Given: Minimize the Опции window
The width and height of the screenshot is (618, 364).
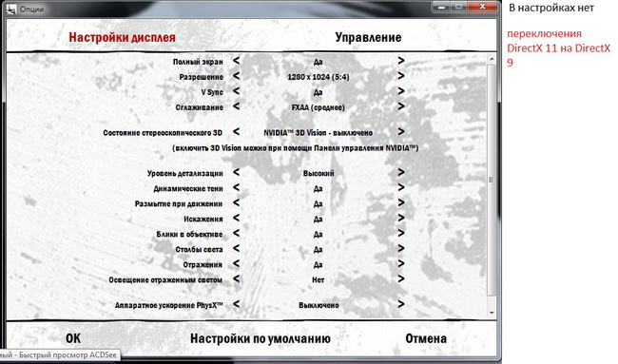Looking at the screenshot, I should 442,7.
